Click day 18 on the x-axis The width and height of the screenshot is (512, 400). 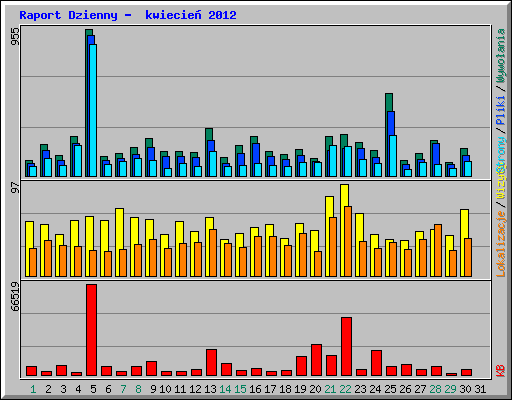[285, 389]
